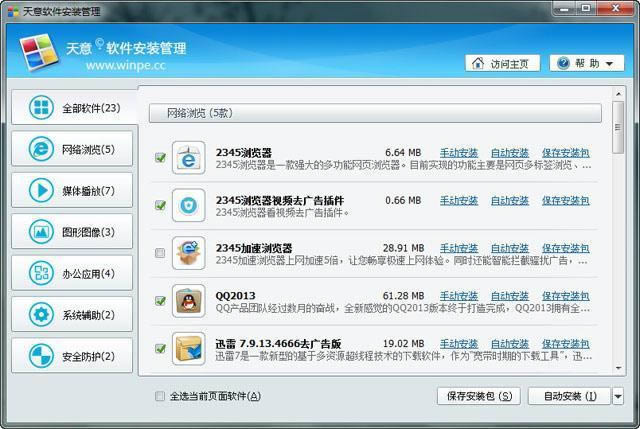Check 全选当前页面软件 checkbox
Viewport: 640px width, 429px height.
pyautogui.click(x=160, y=396)
